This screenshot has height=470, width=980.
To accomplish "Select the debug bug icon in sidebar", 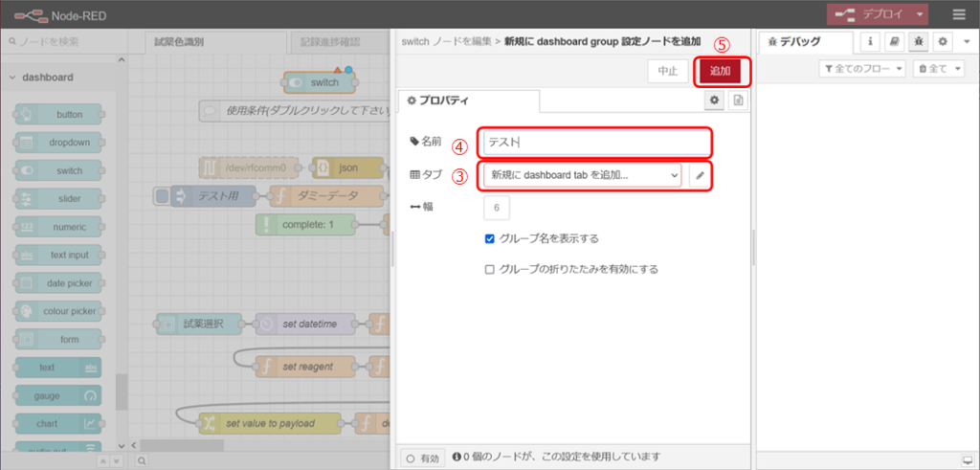I will tap(917, 42).
